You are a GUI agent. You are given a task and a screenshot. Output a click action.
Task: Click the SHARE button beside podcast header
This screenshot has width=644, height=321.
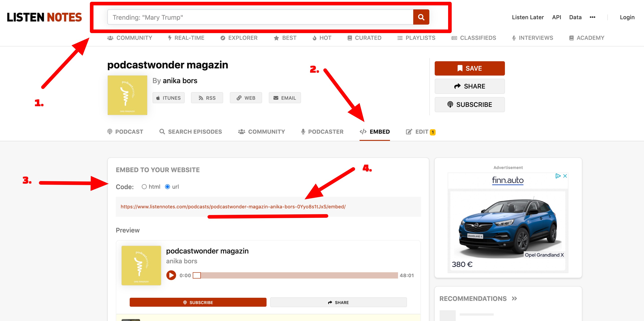tap(470, 86)
